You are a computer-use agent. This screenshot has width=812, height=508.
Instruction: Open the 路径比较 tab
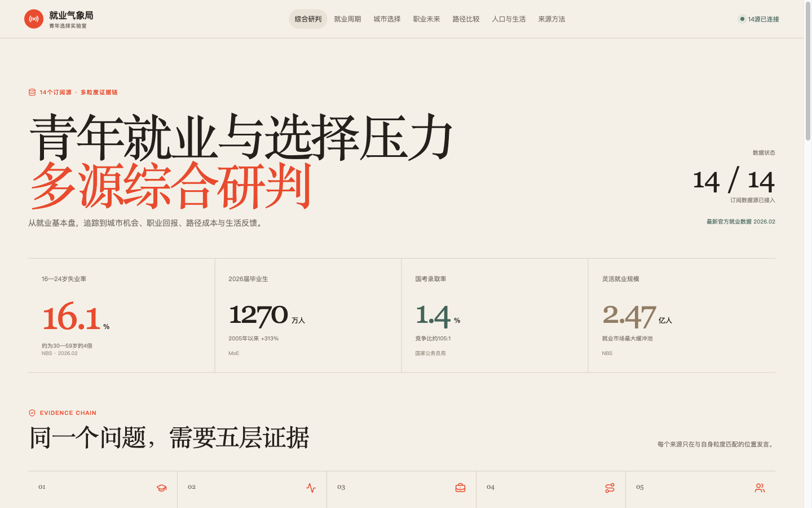[x=466, y=19]
